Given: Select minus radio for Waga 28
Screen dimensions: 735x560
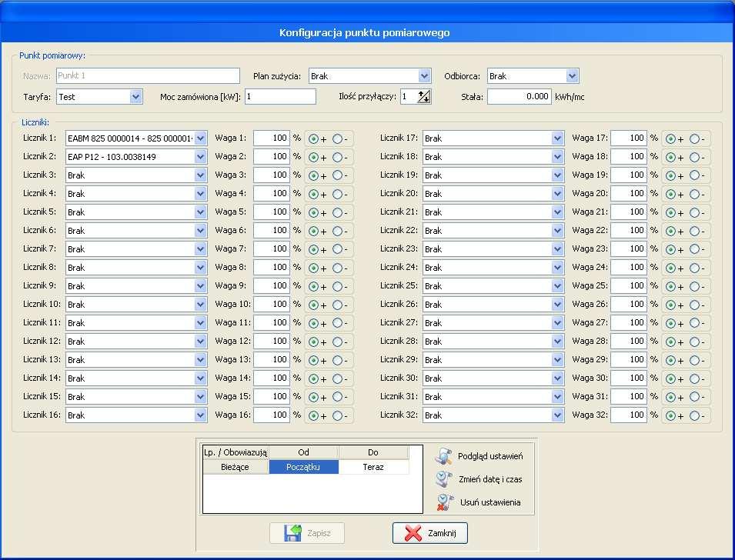Looking at the screenshot, I should pos(695,342).
